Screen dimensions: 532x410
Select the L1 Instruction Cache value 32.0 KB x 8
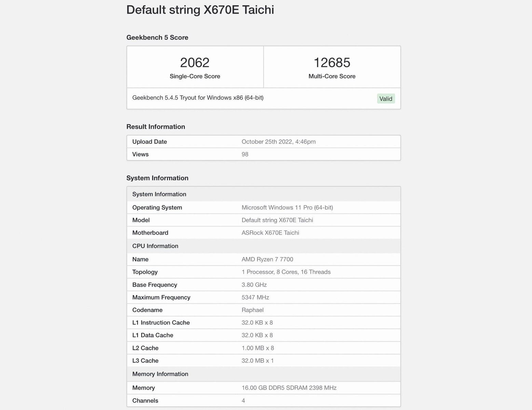coord(257,323)
